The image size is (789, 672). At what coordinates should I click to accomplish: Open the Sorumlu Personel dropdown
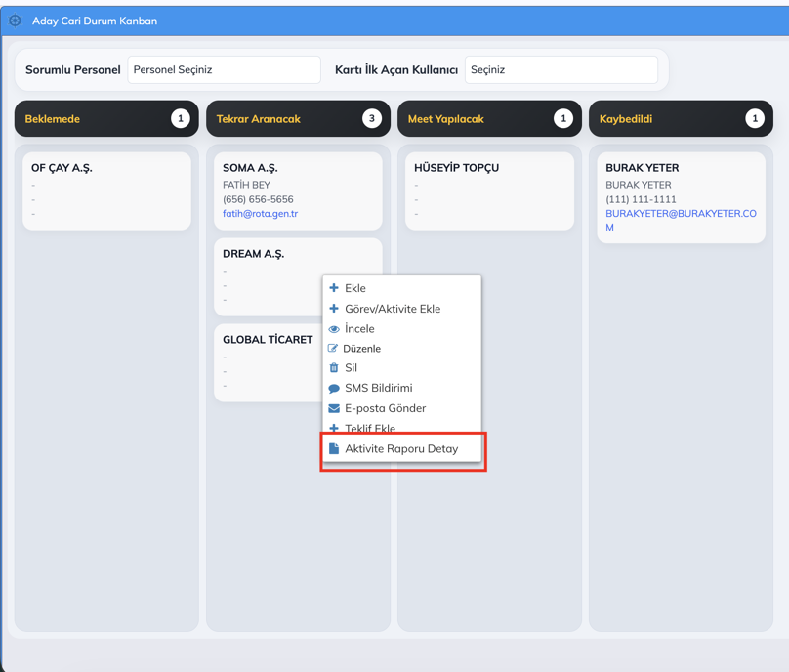point(224,70)
